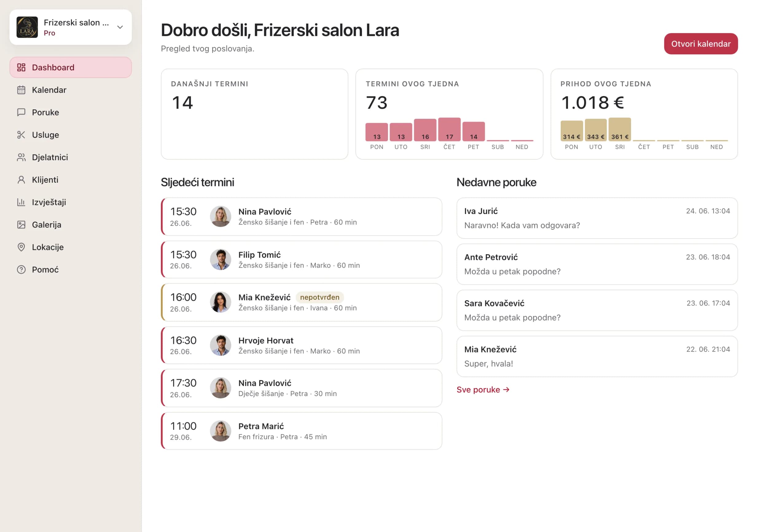Screen dimensions: 757x532
Task: Open Sara Kovačević's message
Action: pyautogui.click(x=597, y=310)
